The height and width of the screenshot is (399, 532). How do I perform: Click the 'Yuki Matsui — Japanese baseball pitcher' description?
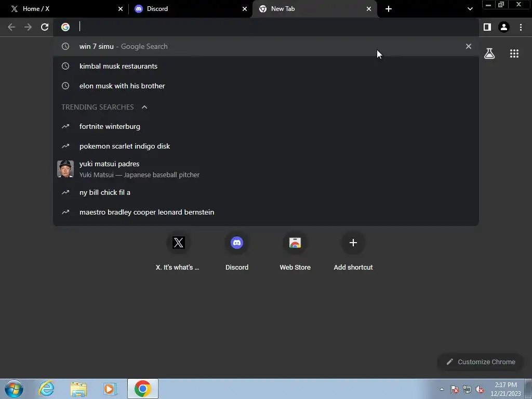pos(139,175)
